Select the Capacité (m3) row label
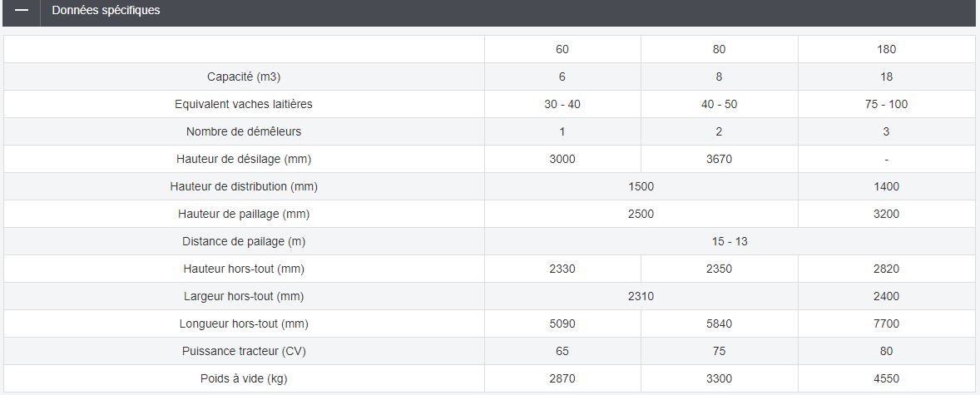The image size is (980, 395). pos(244,77)
